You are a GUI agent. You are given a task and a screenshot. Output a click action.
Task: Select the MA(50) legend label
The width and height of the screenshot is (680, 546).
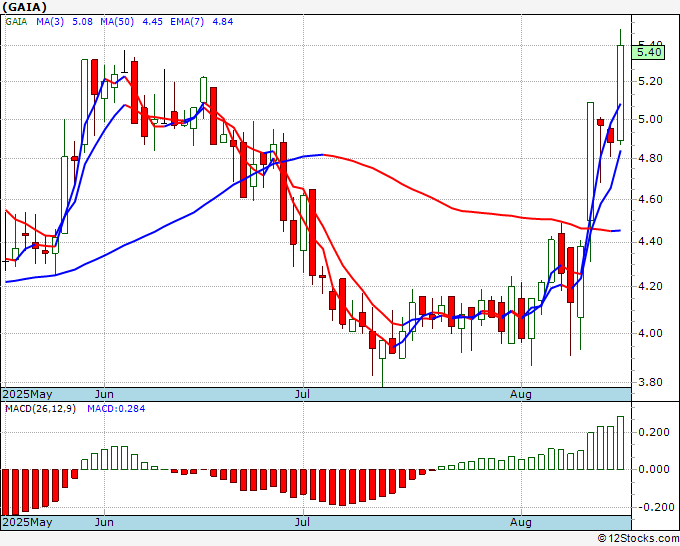(x=117, y=22)
